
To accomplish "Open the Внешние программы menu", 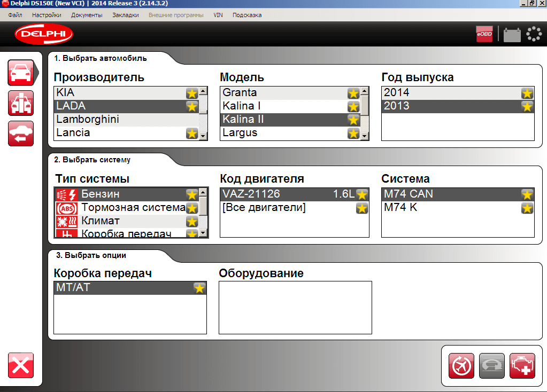I will coord(176,15).
